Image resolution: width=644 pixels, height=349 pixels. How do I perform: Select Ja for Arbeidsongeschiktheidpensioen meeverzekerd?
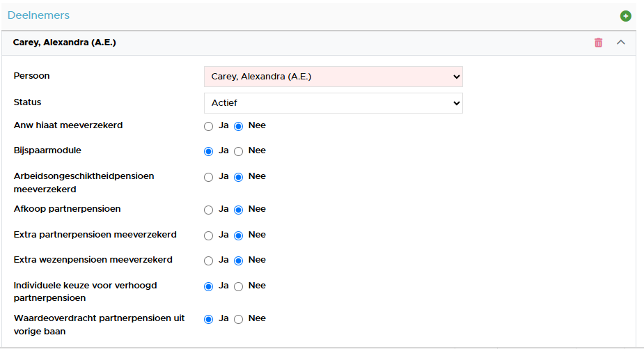coord(209,177)
